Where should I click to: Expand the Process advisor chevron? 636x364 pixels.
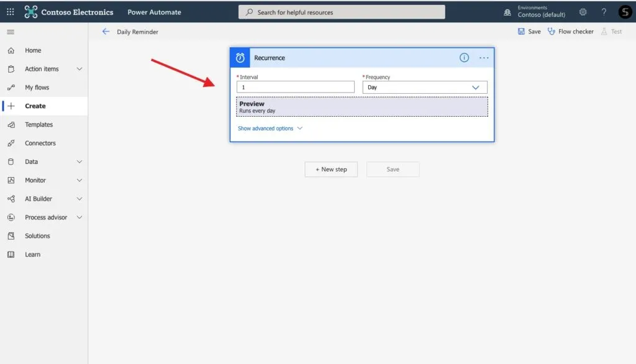pos(79,217)
